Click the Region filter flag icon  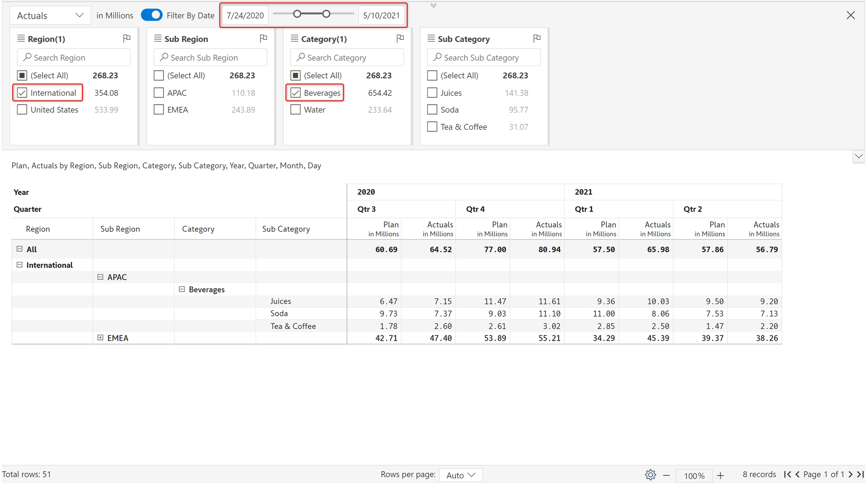[x=127, y=38]
